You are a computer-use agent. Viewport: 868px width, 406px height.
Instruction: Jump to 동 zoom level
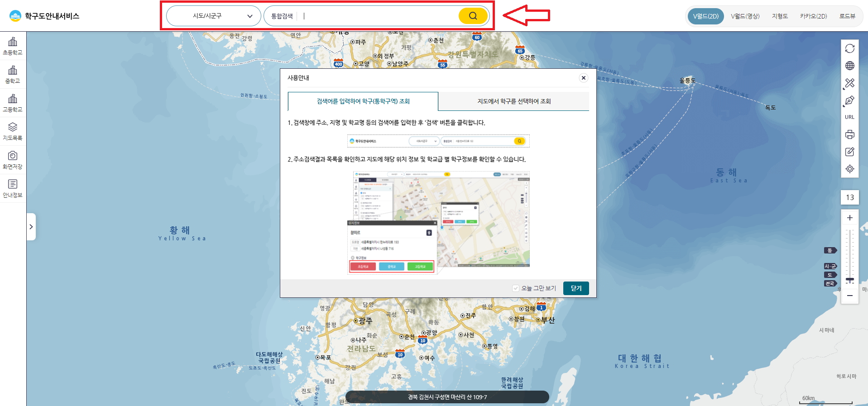pyautogui.click(x=830, y=250)
